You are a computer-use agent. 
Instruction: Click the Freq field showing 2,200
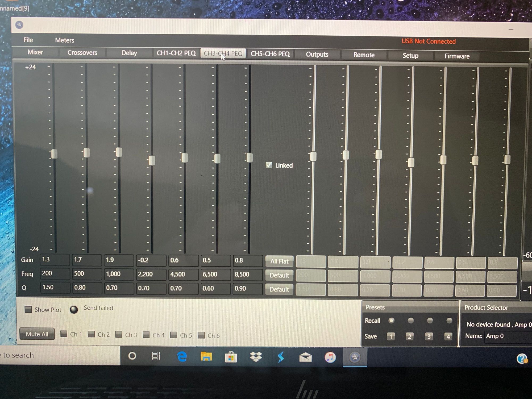[151, 274]
